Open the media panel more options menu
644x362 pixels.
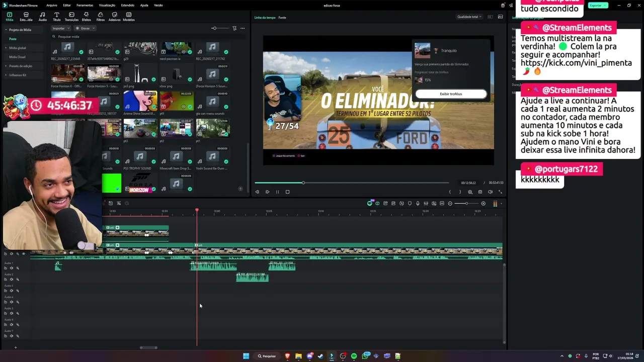click(x=243, y=28)
